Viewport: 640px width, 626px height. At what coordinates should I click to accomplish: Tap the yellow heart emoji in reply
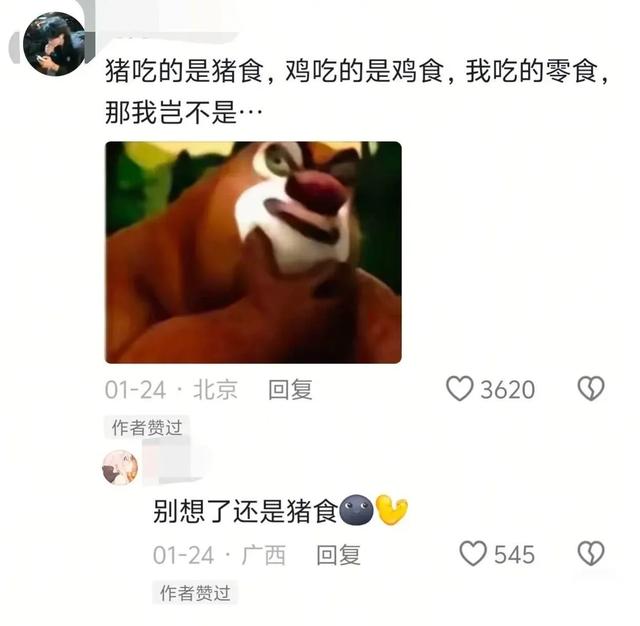point(391,509)
